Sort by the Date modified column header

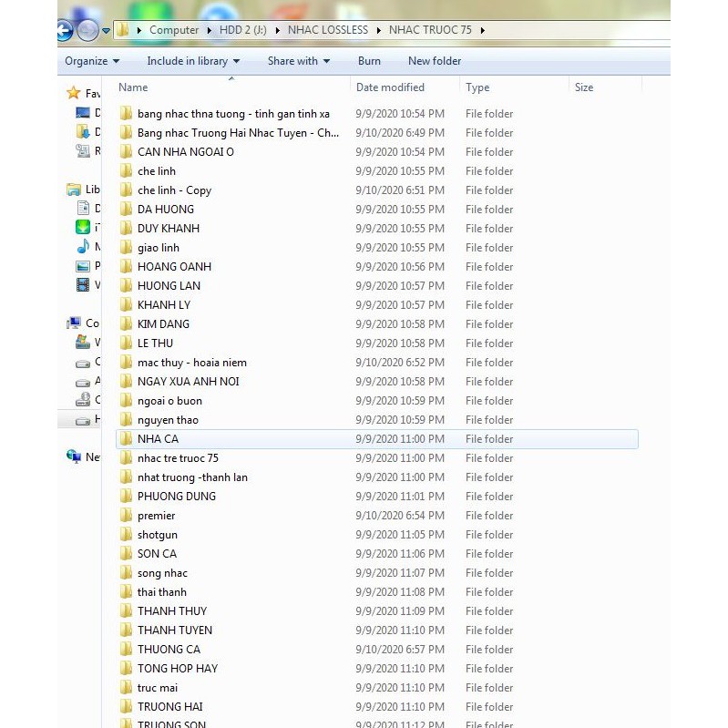click(390, 87)
